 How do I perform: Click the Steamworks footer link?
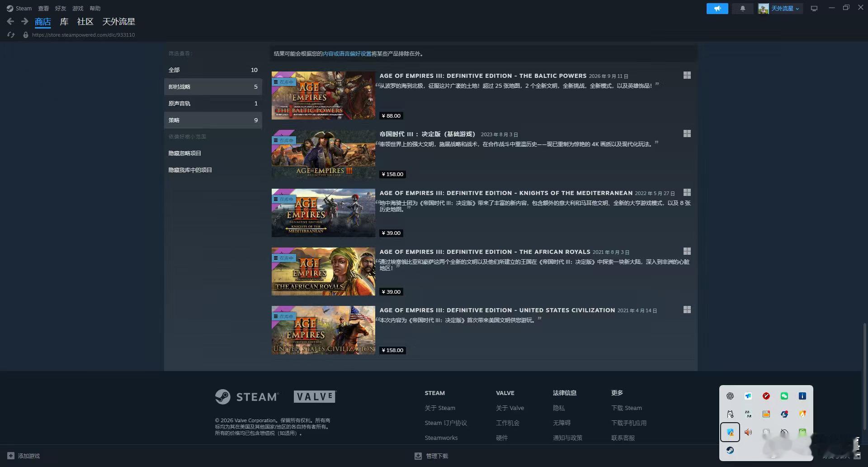click(x=441, y=438)
